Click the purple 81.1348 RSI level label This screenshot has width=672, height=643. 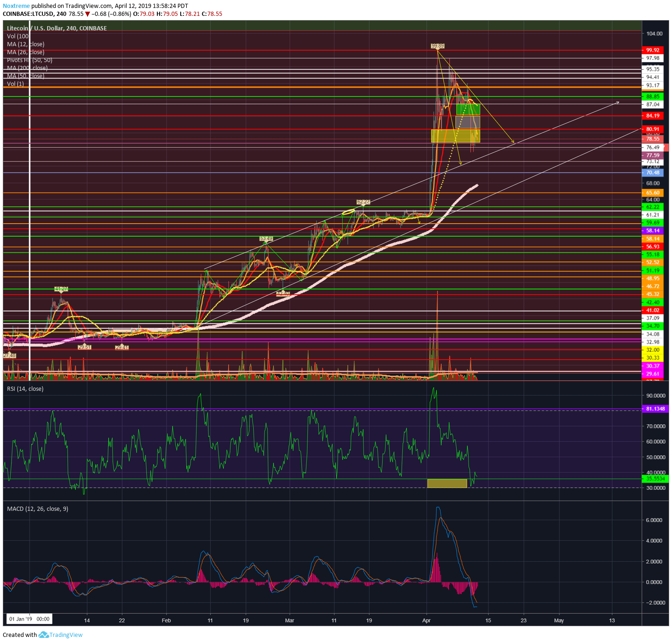click(x=655, y=409)
